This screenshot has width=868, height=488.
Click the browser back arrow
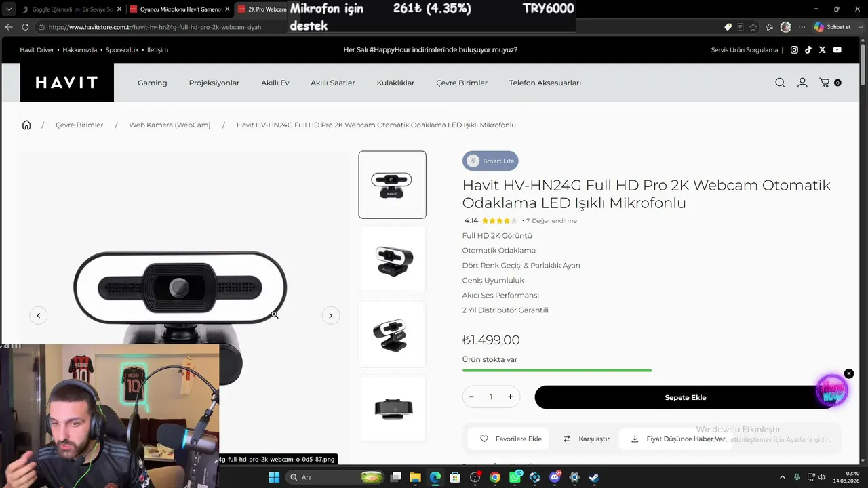pyautogui.click(x=9, y=27)
